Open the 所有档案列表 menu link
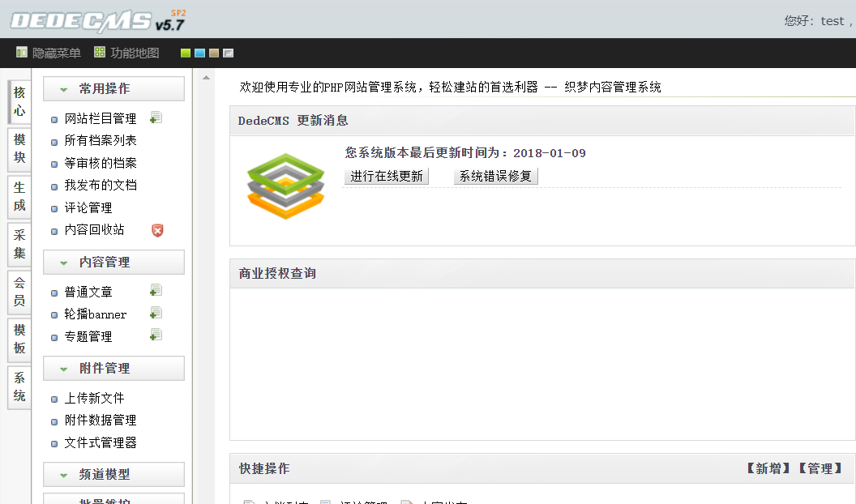 click(101, 141)
